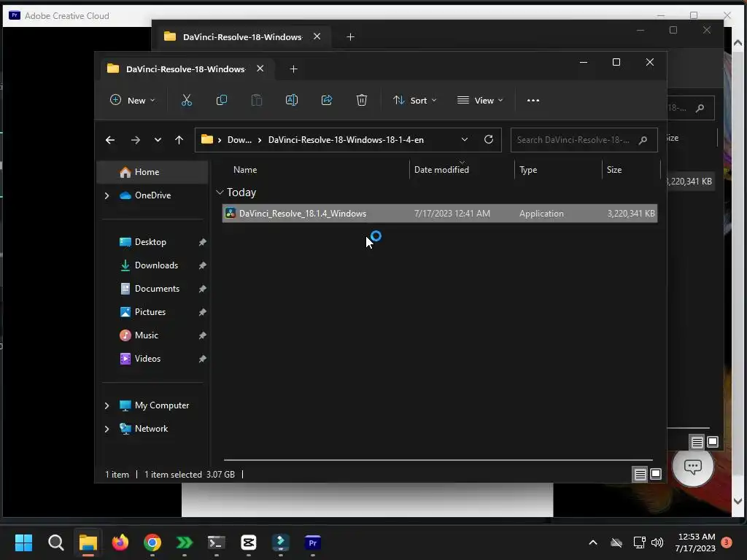Add a new tab in back Explorer window

[x=350, y=36]
